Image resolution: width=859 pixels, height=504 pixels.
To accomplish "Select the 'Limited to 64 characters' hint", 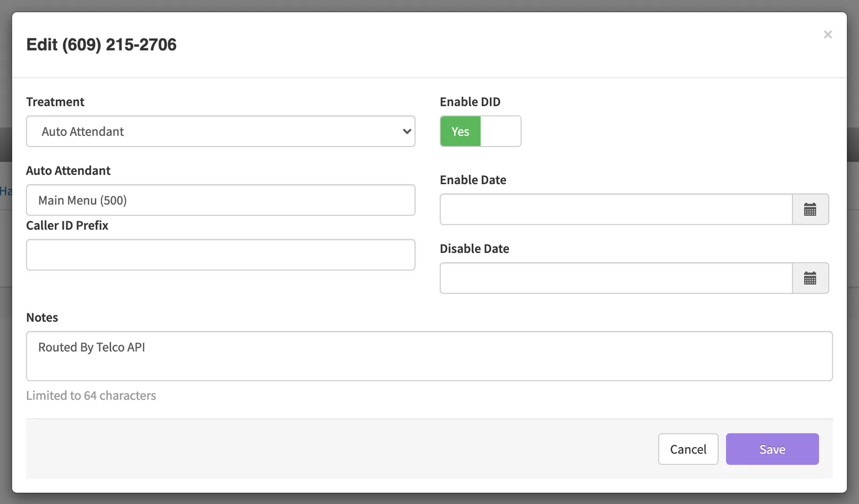I will 91,396.
